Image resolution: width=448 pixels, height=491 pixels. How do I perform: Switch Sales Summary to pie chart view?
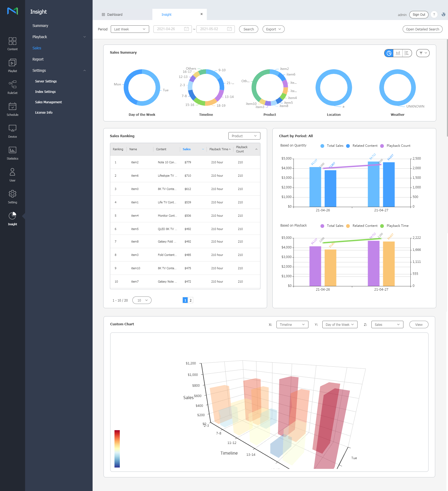tap(389, 53)
